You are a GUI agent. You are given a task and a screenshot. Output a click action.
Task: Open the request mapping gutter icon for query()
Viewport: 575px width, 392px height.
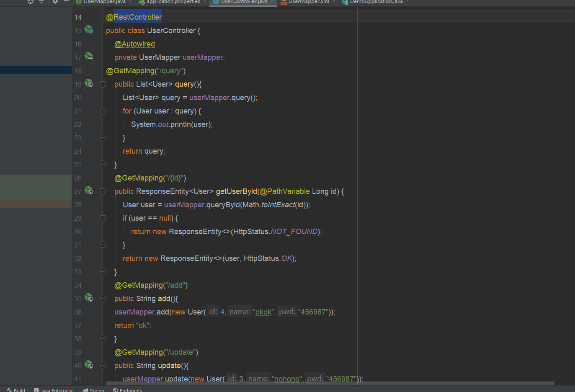click(x=89, y=83)
